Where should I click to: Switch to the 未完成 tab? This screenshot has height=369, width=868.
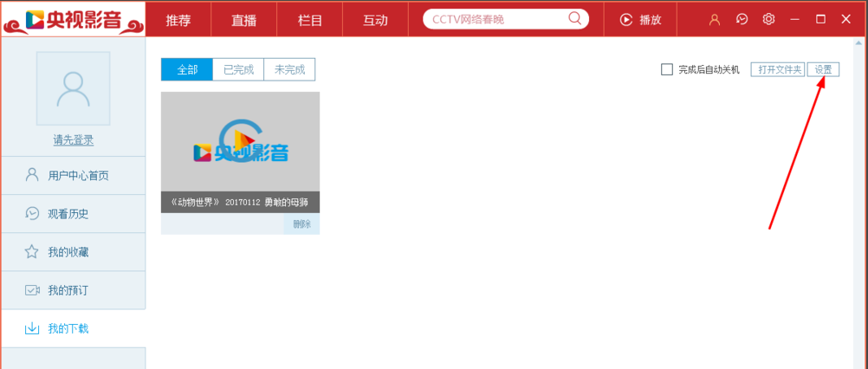click(x=289, y=69)
